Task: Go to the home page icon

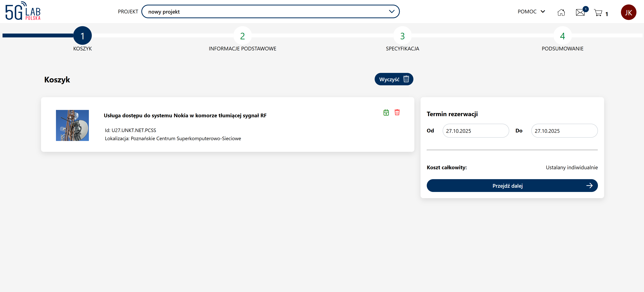Action: [561, 12]
